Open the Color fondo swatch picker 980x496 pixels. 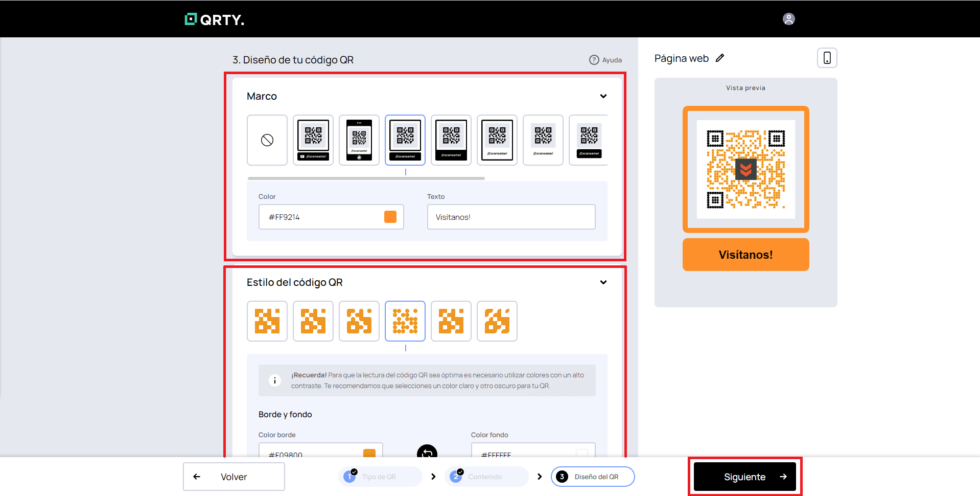pyautogui.click(x=582, y=453)
